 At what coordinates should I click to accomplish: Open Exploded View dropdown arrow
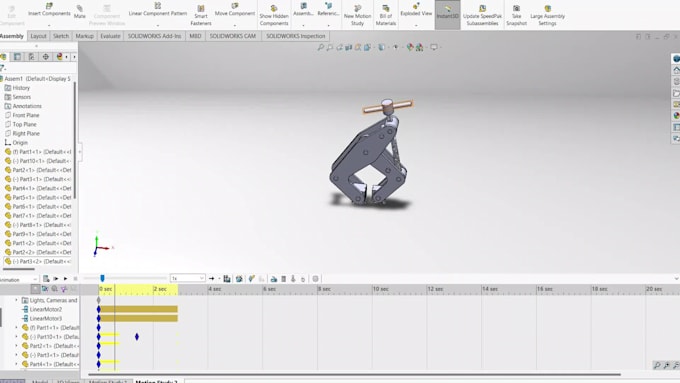[416, 25]
